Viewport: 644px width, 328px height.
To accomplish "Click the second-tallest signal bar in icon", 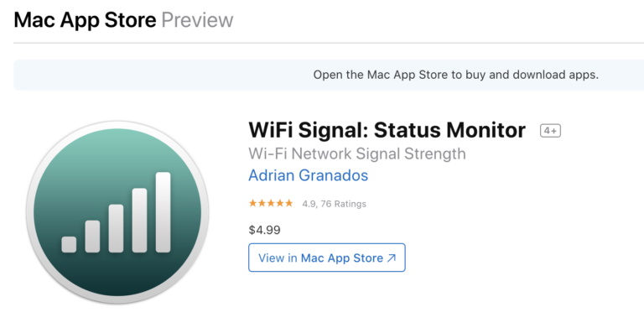I will (140, 221).
